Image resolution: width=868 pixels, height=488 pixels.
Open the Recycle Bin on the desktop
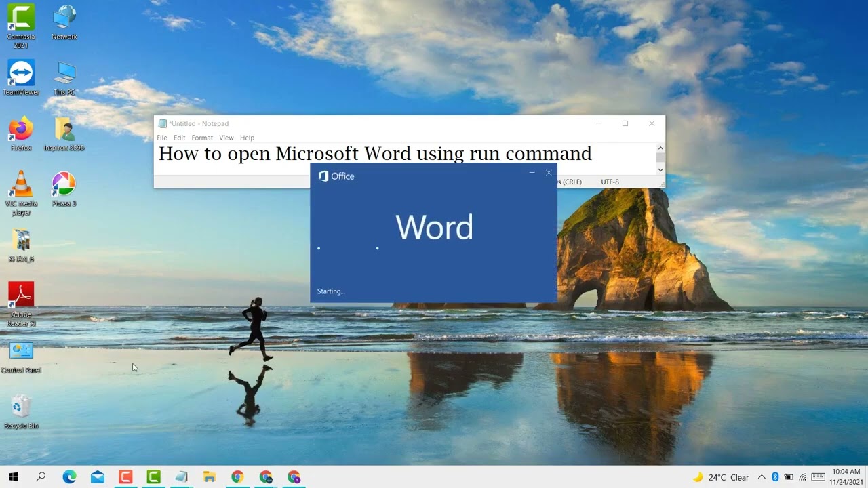21,412
